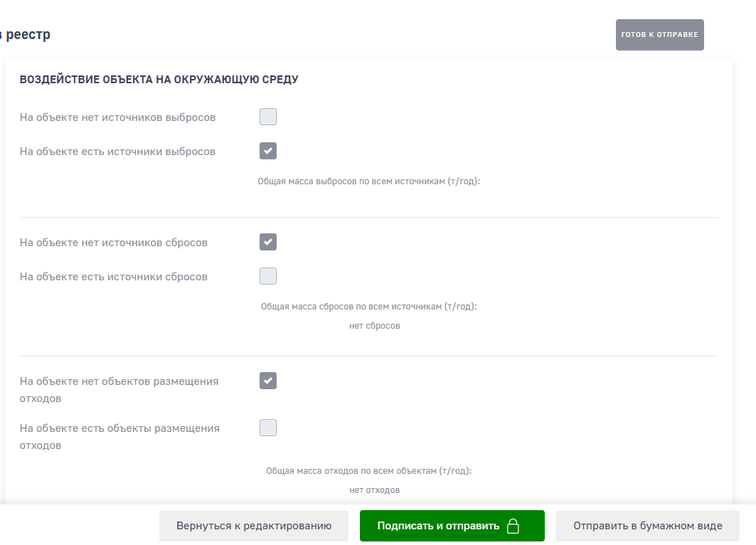Click 'Общая масса сбросов по всем источникам' text
The height and width of the screenshot is (545, 756).
point(368,307)
